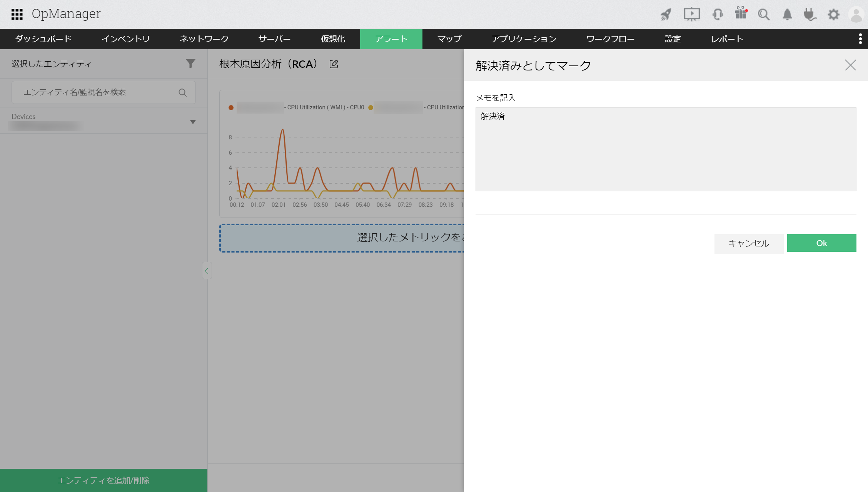Click the rocket quick-start icon
Image resolution: width=868 pixels, height=492 pixels.
pyautogui.click(x=666, y=15)
